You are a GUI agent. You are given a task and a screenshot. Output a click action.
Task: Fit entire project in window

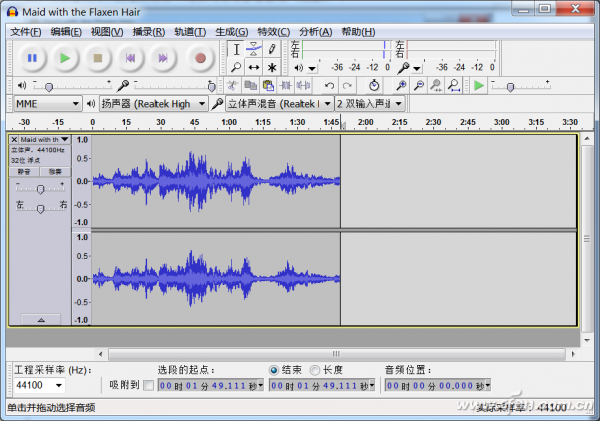(454, 85)
